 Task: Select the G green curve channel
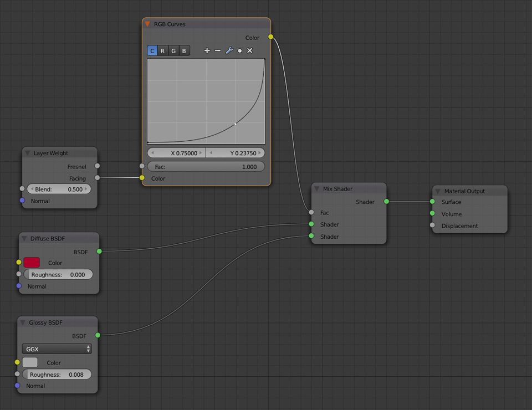[173, 51]
